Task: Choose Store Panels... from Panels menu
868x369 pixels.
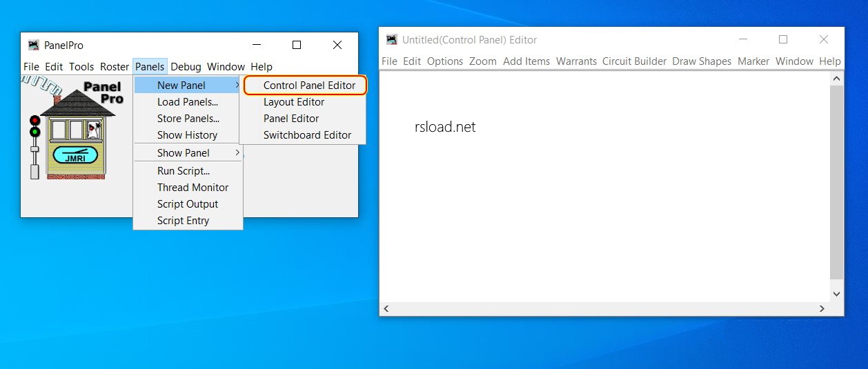Action: [188, 119]
